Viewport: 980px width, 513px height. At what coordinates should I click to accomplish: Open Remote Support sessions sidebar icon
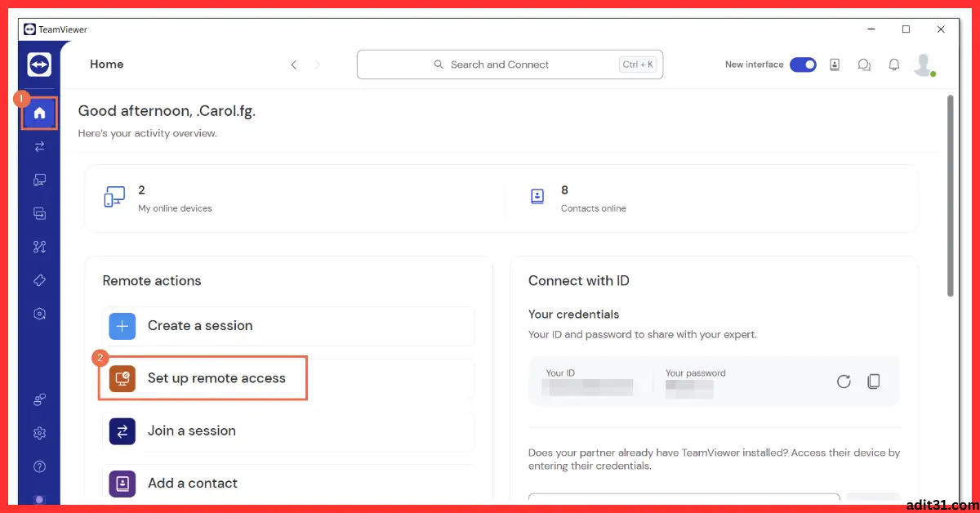39,147
